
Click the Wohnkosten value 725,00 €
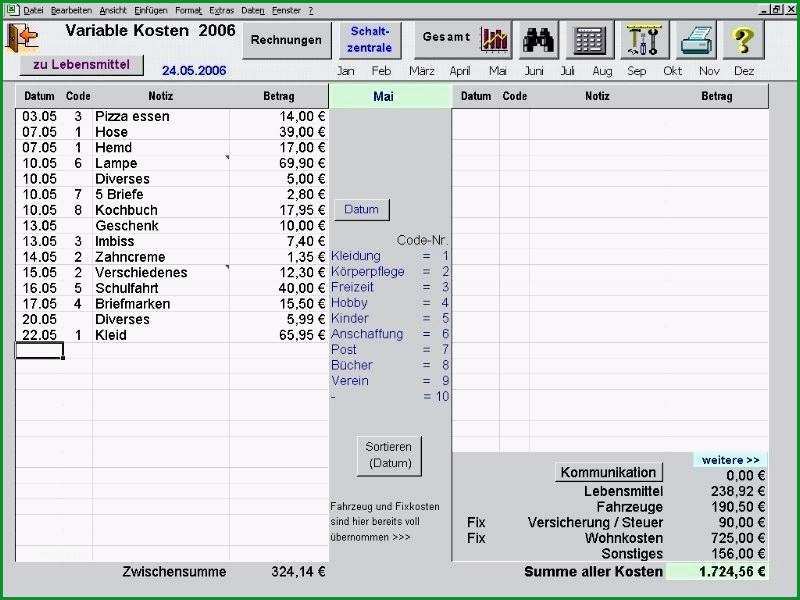coord(737,538)
